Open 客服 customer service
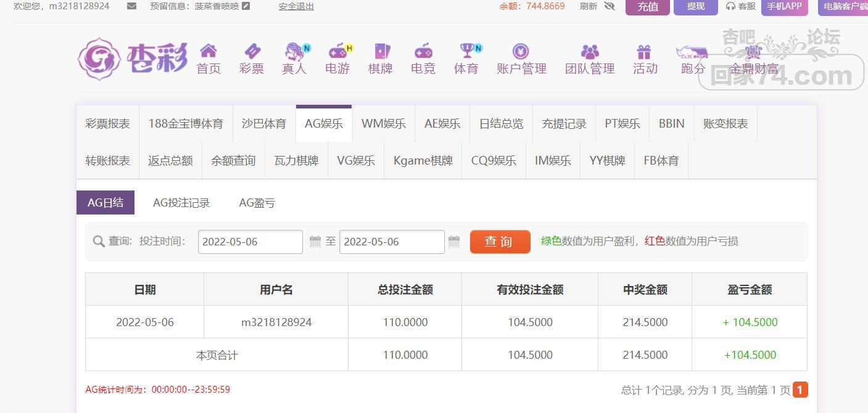Image resolution: width=868 pixels, height=413 pixels. tap(741, 6)
